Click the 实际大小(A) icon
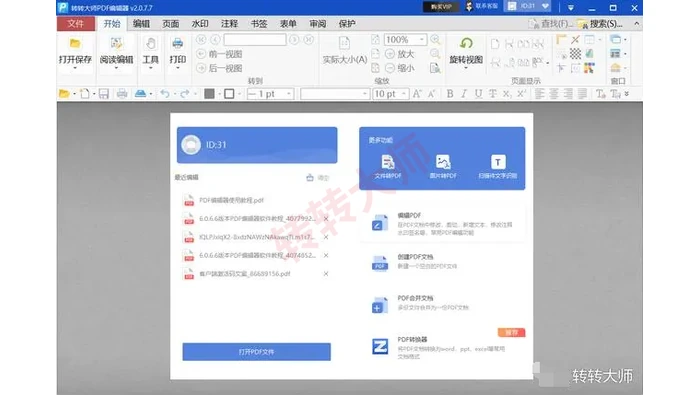Screen dimensions: 700x395 (x=344, y=44)
